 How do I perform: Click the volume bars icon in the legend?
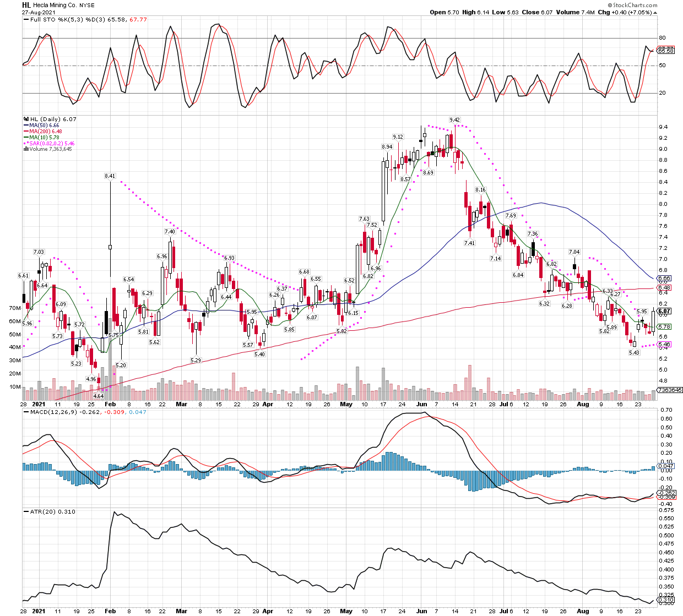pyautogui.click(x=25, y=149)
